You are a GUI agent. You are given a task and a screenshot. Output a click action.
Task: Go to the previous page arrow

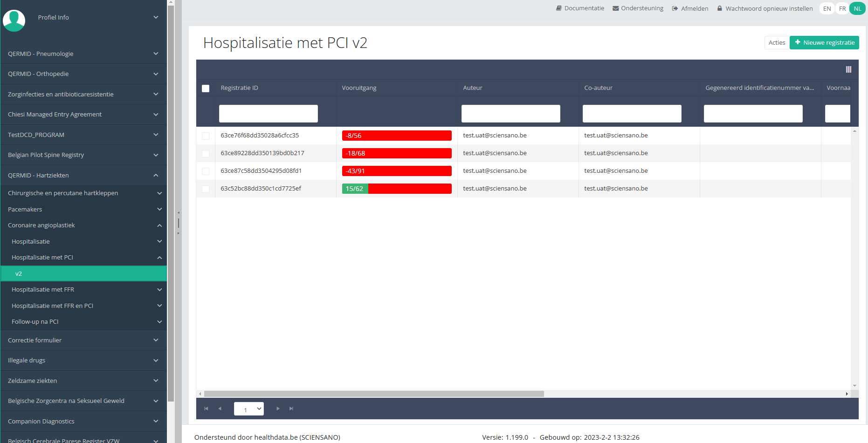tap(220, 409)
